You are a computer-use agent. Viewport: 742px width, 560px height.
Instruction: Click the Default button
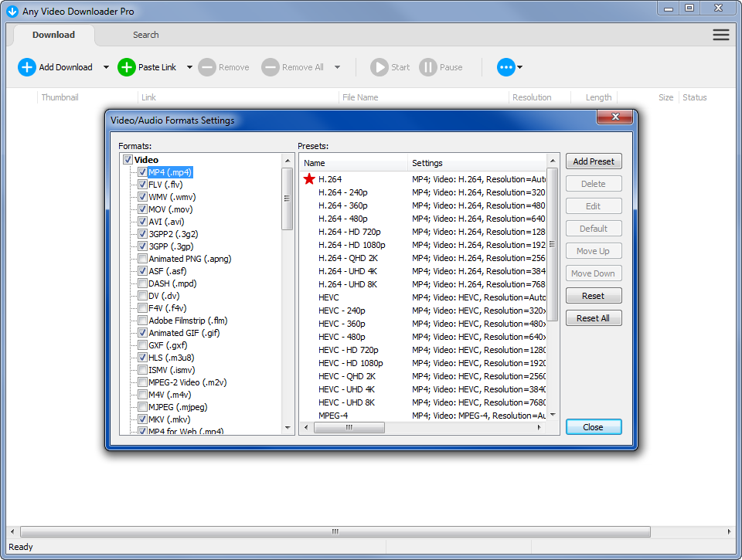click(594, 229)
